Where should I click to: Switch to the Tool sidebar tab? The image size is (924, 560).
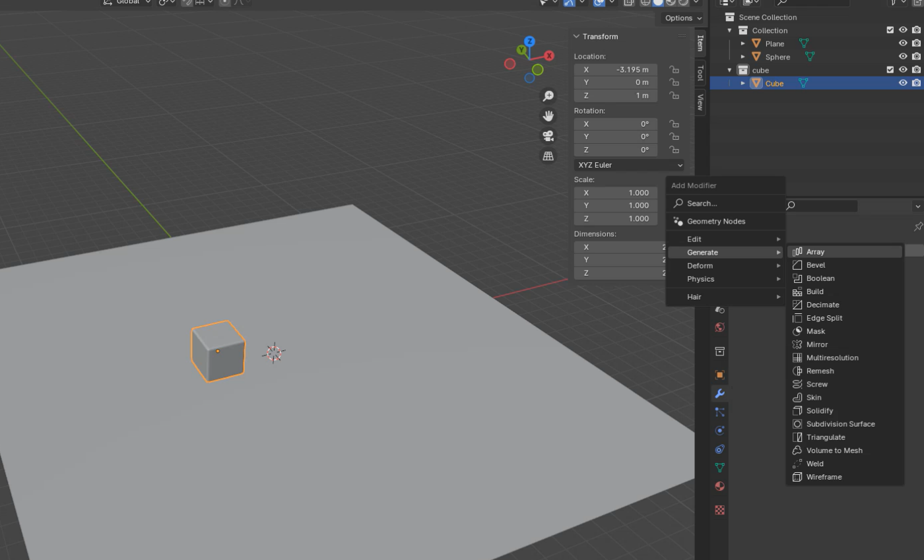tap(700, 73)
